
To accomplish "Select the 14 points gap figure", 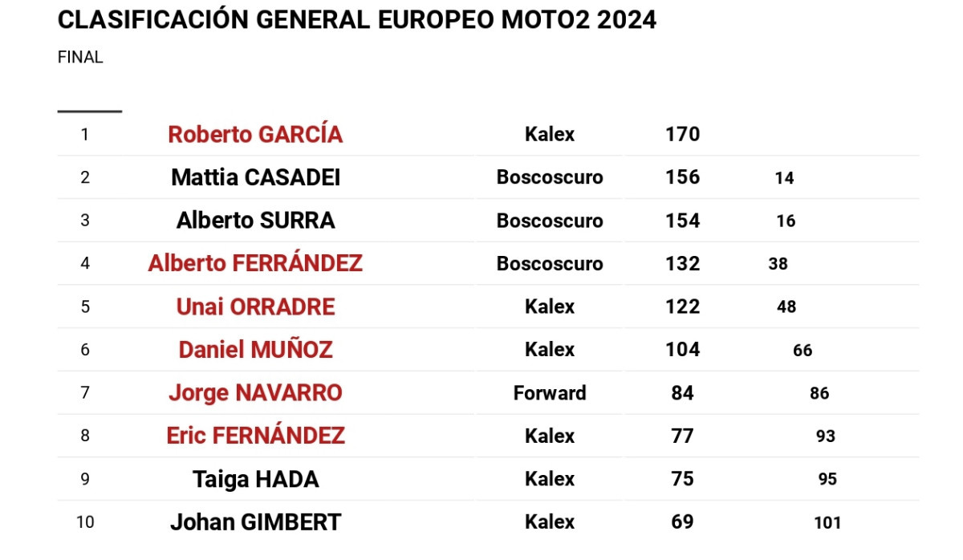I will tap(785, 178).
